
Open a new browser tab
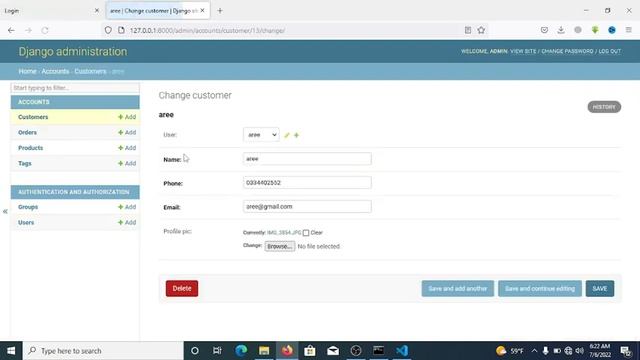pos(220,11)
